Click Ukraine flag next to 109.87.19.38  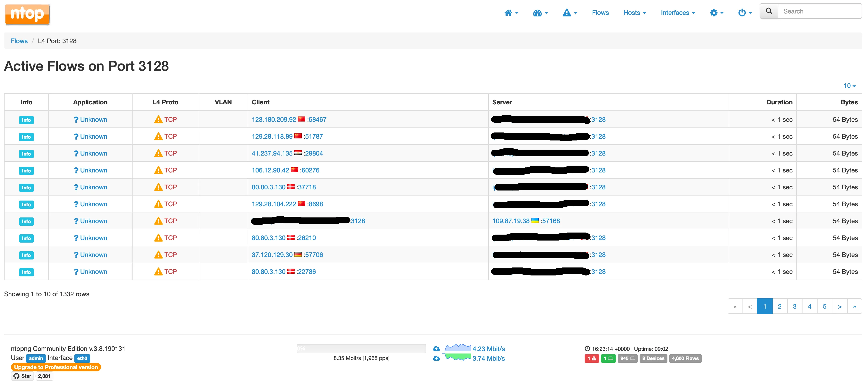tap(535, 220)
